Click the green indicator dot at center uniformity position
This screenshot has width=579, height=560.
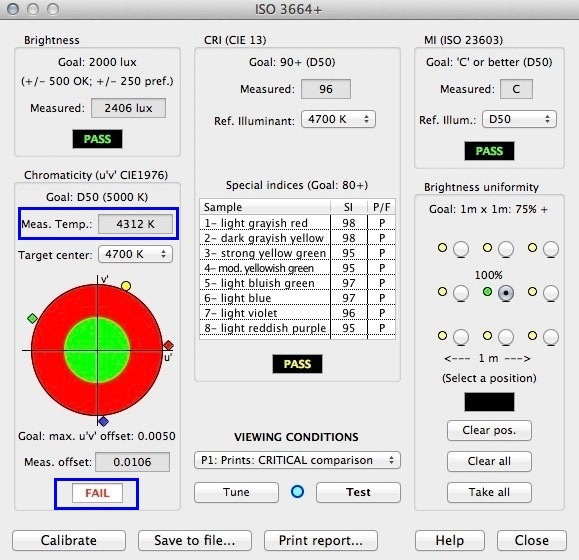(487, 292)
